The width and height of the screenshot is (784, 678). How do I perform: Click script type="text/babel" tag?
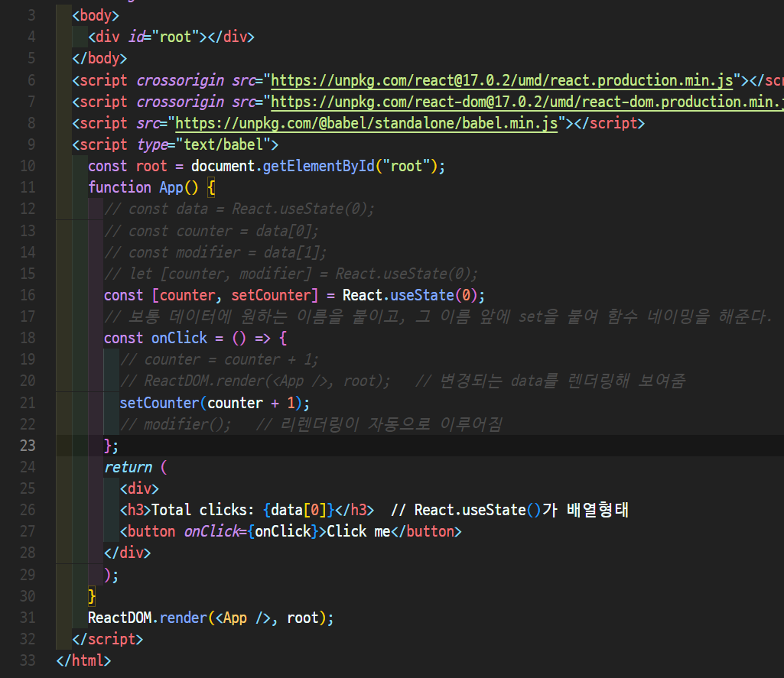point(175,145)
